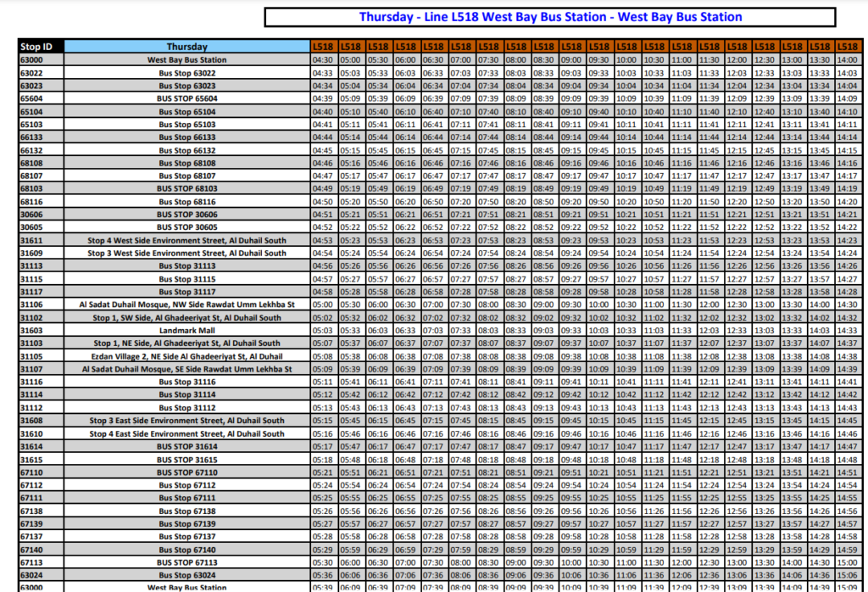868x592 pixels.
Task: Click Stop 1, SW Side, Al Ghadeeriyat St
Action: coord(186,317)
